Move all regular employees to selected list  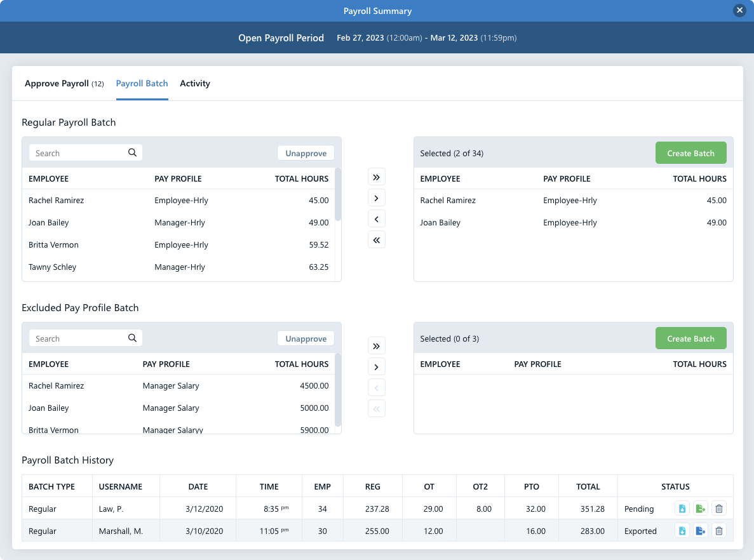click(376, 177)
